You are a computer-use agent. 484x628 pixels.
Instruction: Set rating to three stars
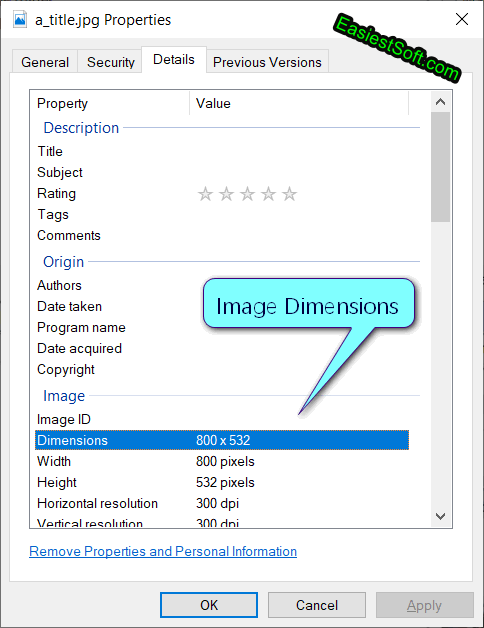click(247, 194)
